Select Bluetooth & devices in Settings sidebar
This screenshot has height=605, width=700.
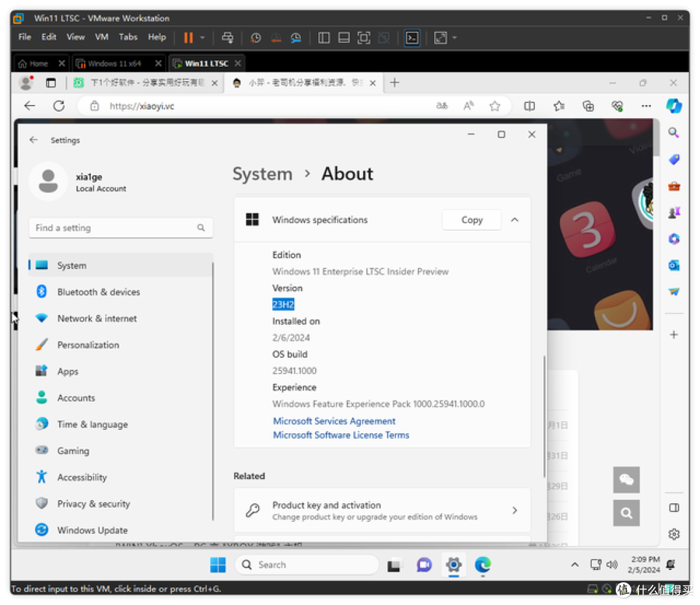121,292
